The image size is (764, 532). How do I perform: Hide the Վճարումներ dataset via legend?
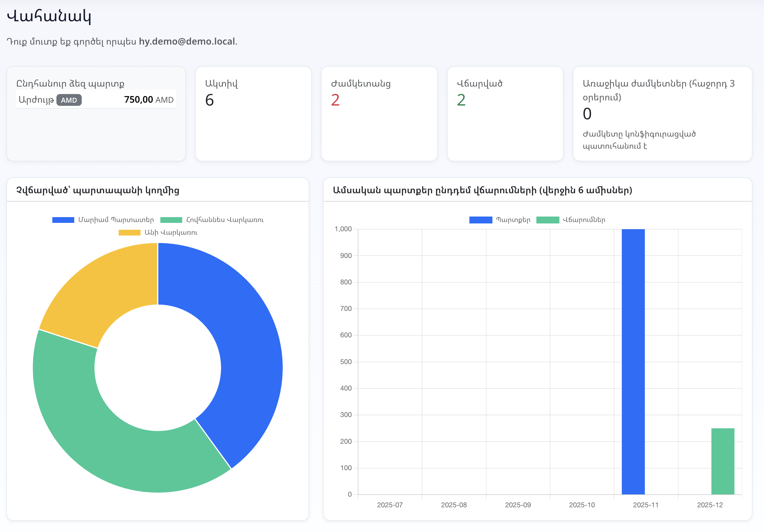tap(547, 220)
